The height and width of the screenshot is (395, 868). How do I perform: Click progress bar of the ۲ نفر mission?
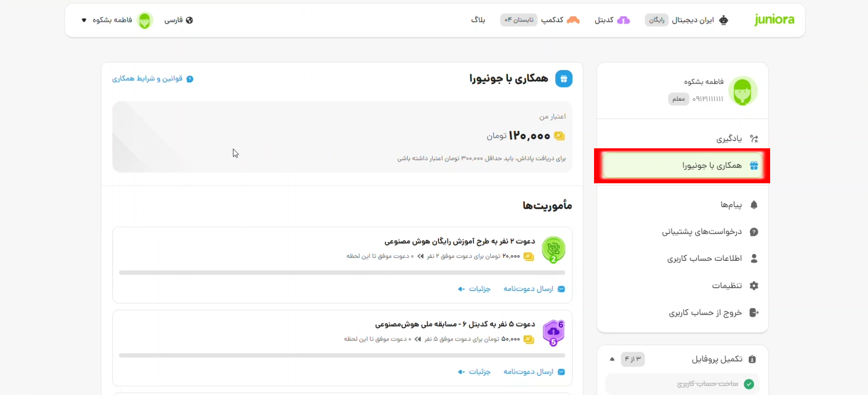tap(342, 272)
